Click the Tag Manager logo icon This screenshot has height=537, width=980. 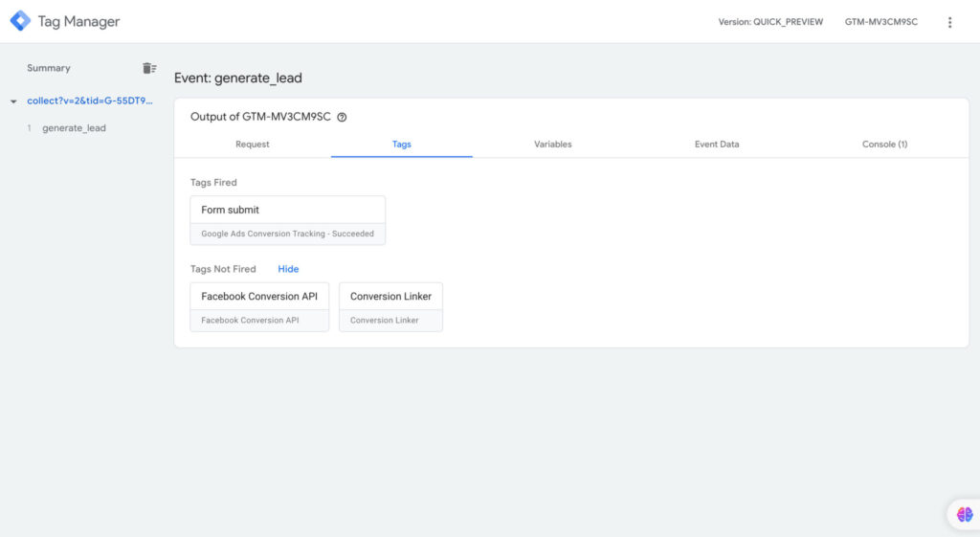[20, 21]
